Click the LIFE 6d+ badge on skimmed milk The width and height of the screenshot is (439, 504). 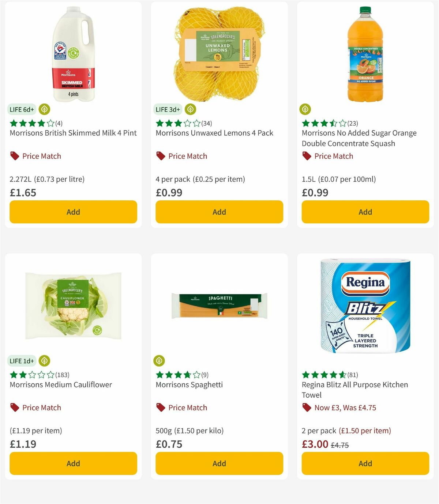tap(21, 109)
